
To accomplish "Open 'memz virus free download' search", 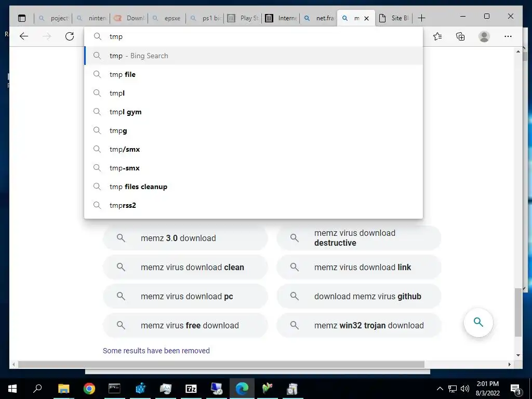I will 185,325.
